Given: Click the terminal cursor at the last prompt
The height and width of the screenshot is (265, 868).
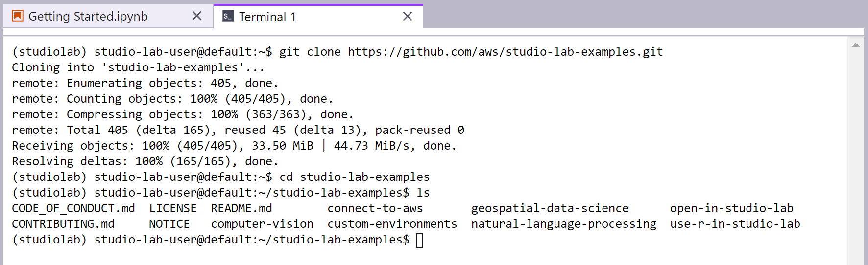Looking at the screenshot, I should coord(420,240).
